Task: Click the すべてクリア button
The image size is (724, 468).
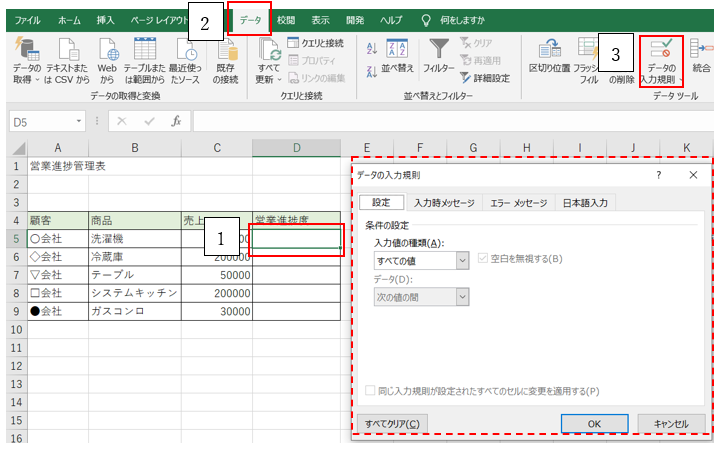Action: tap(392, 423)
